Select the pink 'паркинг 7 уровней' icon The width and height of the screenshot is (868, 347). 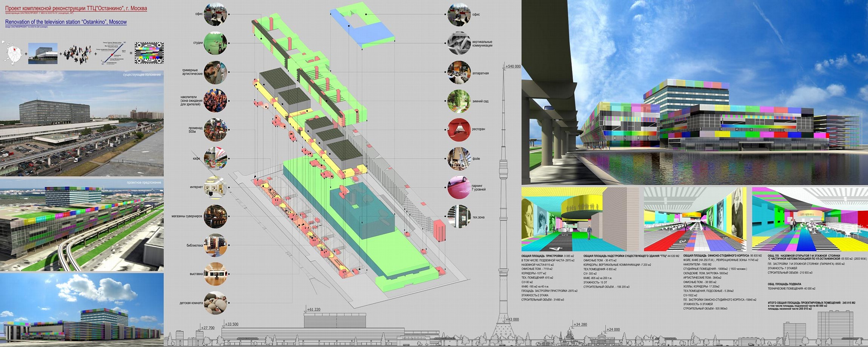[x=459, y=187]
